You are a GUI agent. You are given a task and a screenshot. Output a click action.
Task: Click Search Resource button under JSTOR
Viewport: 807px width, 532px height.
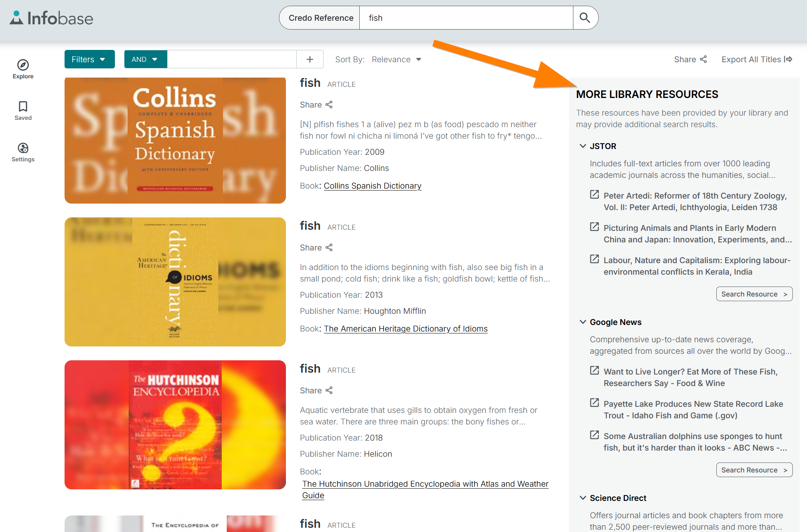(x=754, y=294)
